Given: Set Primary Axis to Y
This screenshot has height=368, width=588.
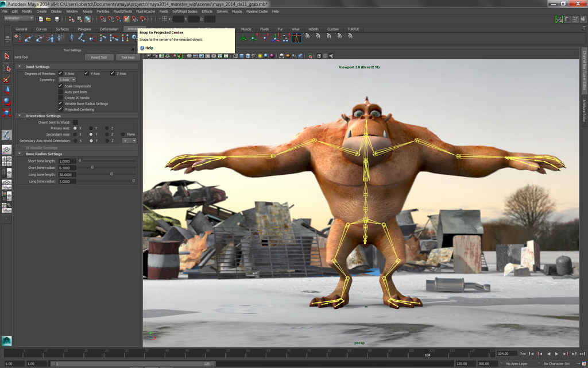Looking at the screenshot, I should [x=91, y=128].
